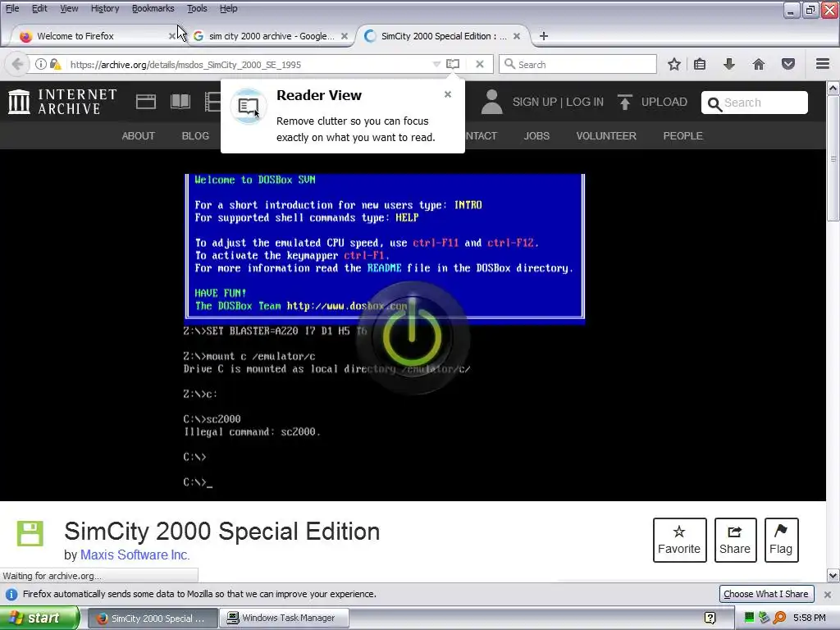Click the upload arrow icon
The image size is (840, 630).
[624, 102]
